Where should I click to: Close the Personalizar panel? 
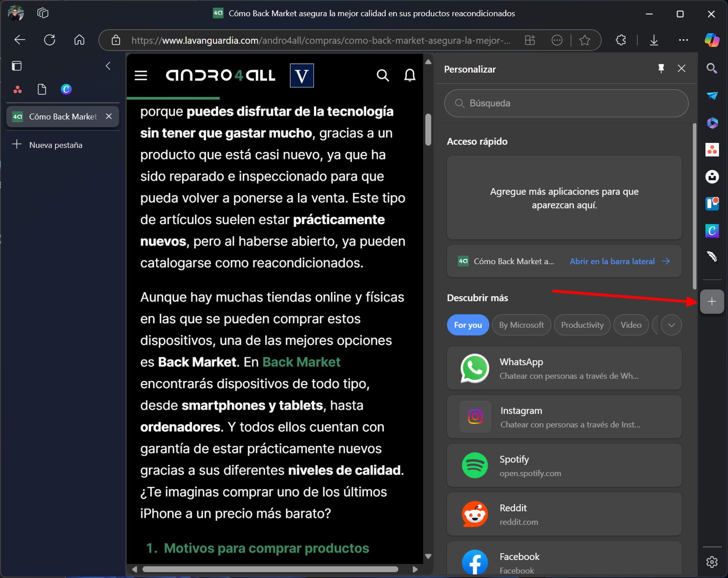pos(682,68)
